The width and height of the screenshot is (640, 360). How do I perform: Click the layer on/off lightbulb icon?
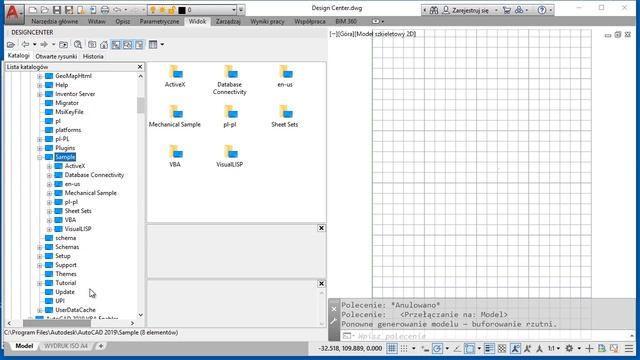[x=153, y=10]
